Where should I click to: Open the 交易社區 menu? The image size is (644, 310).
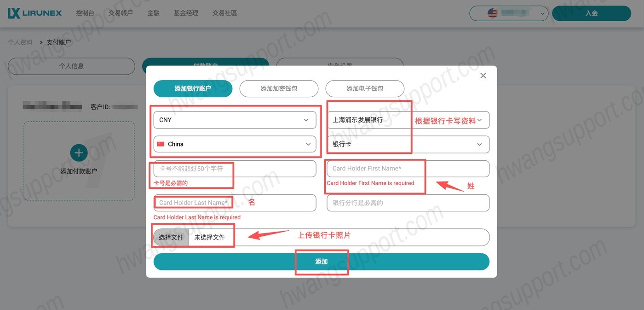[224, 13]
